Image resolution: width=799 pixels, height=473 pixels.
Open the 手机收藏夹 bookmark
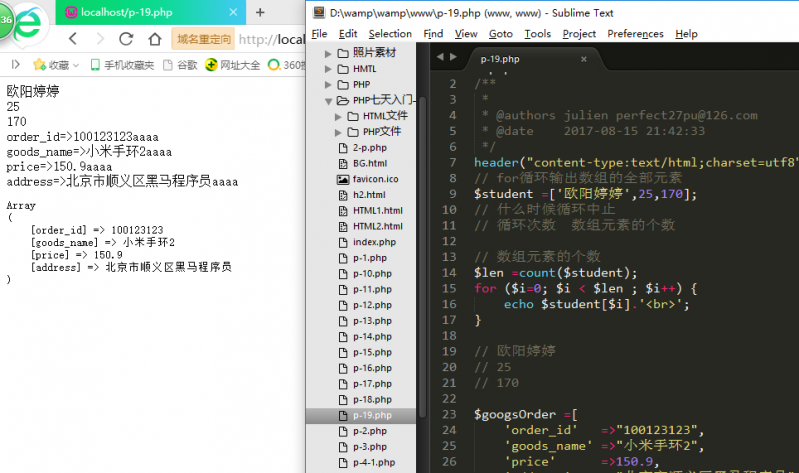123,65
